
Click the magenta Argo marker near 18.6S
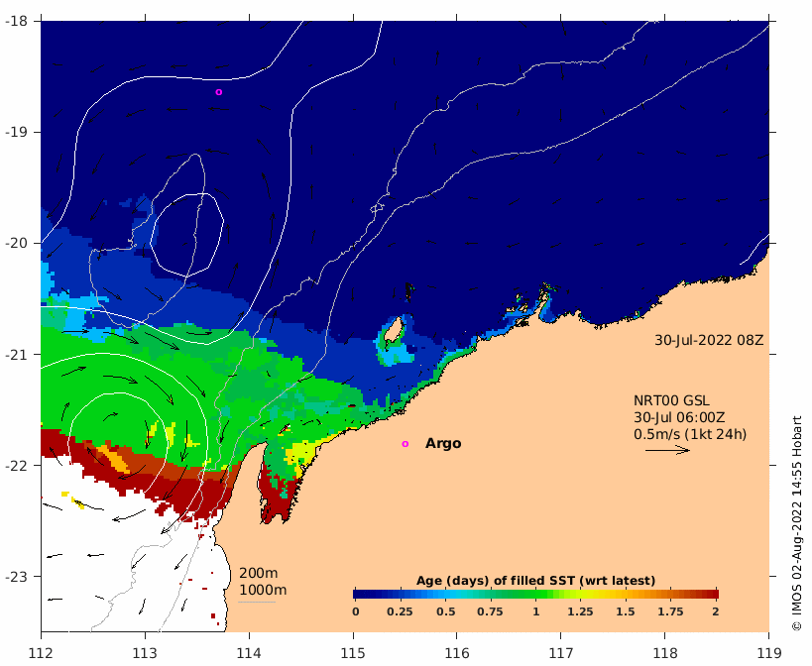pos(218,92)
